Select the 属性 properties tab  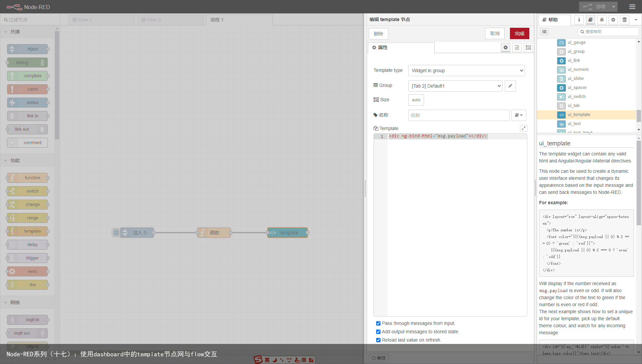pyautogui.click(x=401, y=47)
